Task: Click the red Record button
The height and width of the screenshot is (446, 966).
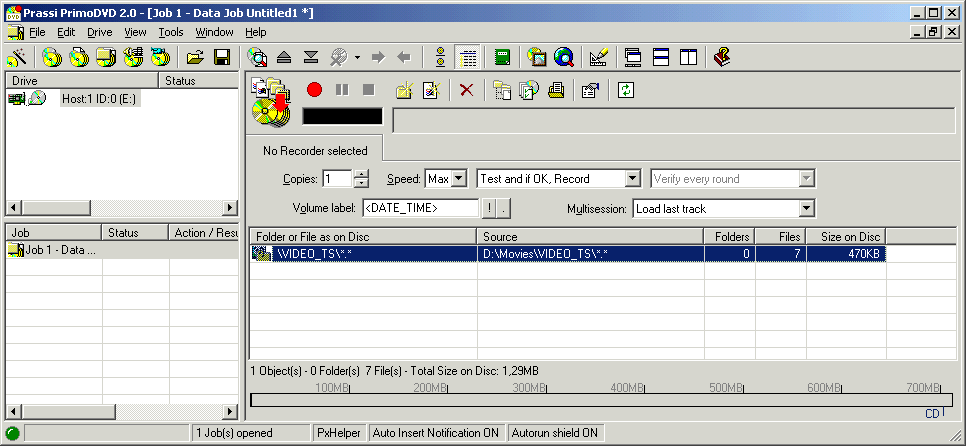Action: click(314, 90)
